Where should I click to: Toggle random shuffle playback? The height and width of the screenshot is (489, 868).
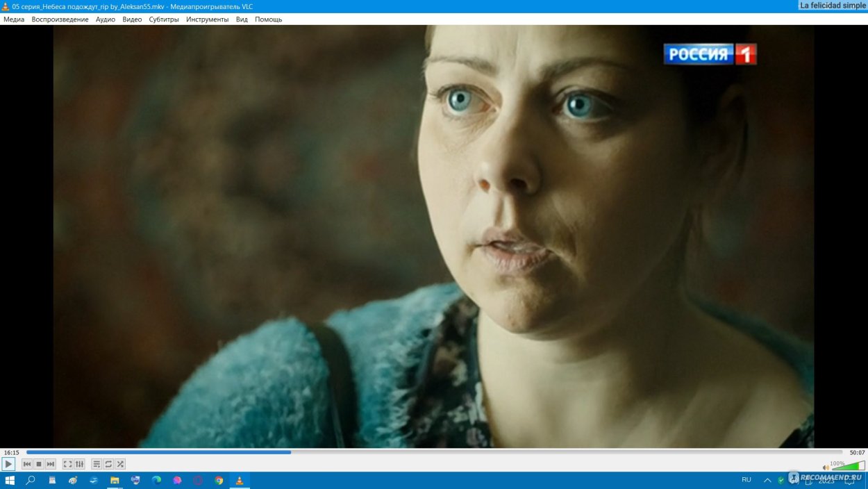(120, 464)
